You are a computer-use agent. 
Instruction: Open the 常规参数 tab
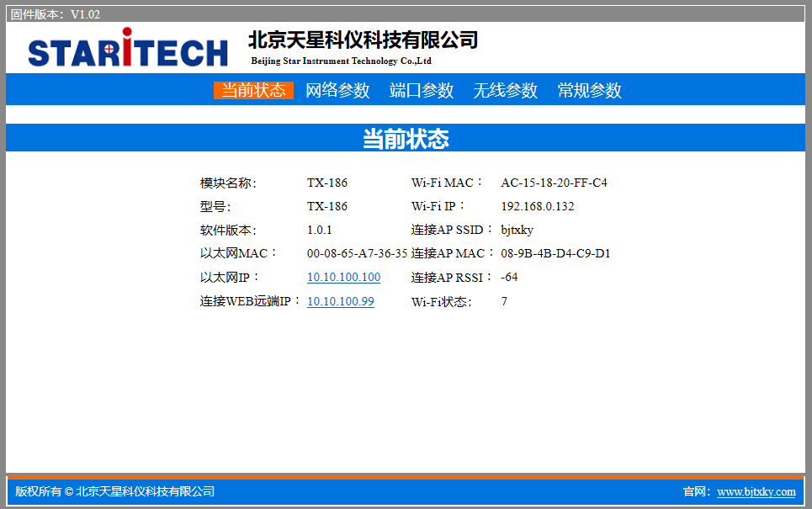(589, 91)
